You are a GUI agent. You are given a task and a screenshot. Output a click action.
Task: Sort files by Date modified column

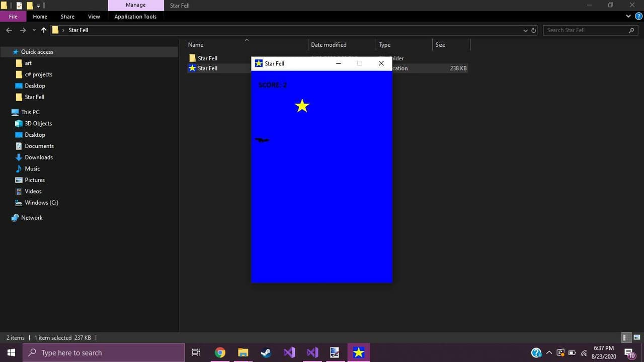(x=329, y=45)
